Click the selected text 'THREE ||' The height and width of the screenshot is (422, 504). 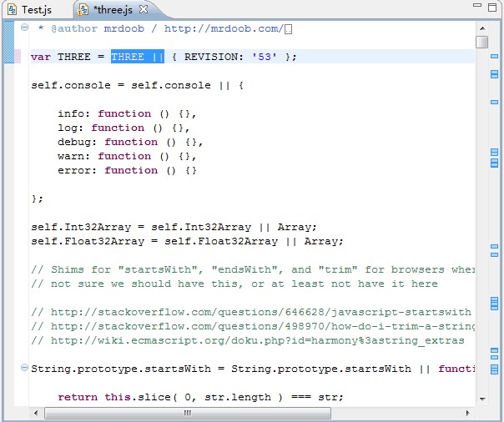tap(138, 57)
